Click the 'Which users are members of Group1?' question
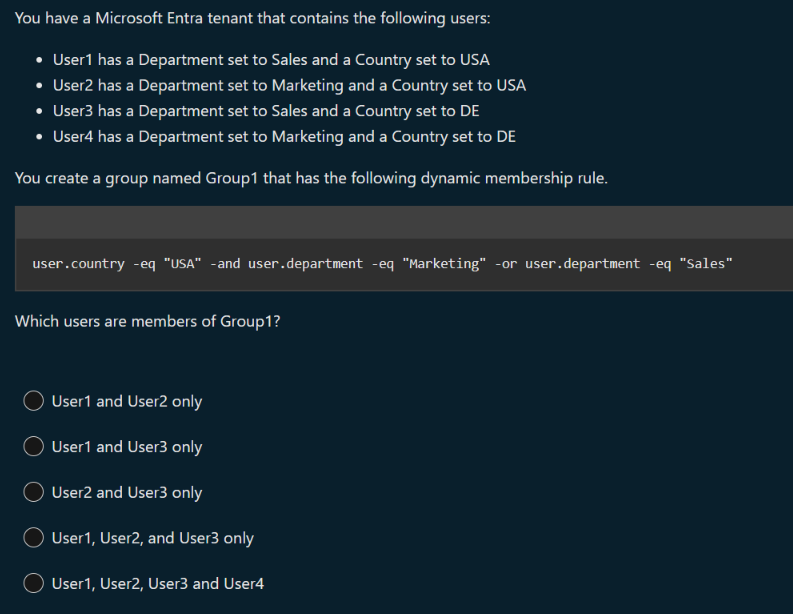 pos(147,321)
